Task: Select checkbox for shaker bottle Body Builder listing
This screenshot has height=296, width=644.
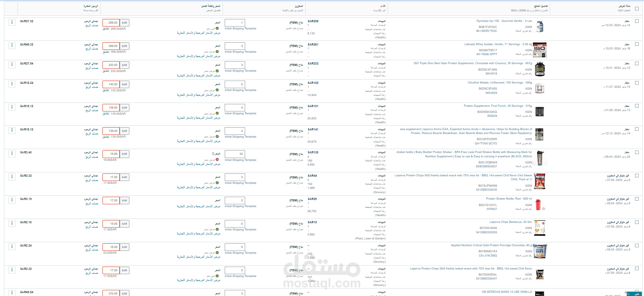Action: 637,152
